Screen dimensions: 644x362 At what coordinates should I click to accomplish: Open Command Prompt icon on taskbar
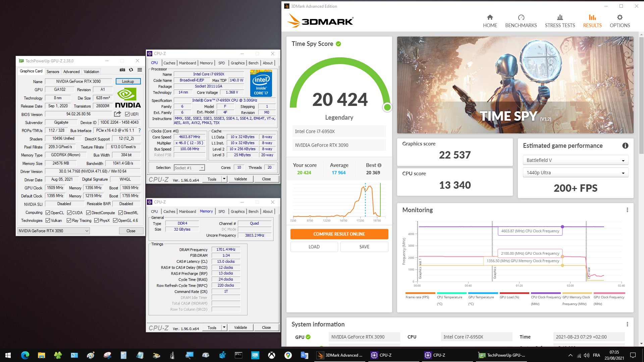coord(238,355)
